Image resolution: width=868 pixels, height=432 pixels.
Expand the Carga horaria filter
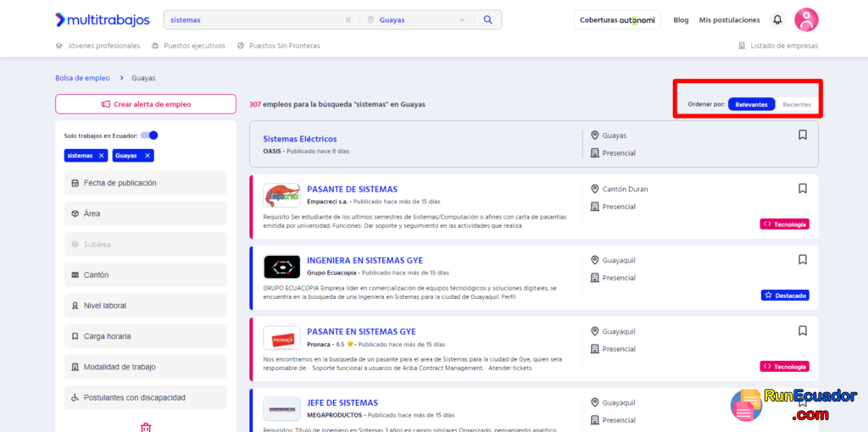[146, 336]
